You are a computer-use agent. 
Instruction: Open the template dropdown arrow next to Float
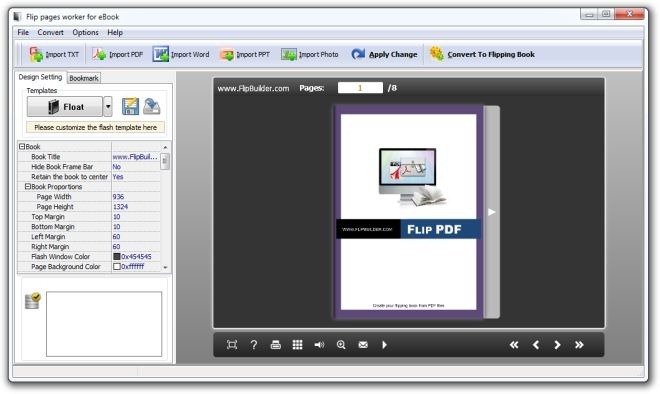point(108,106)
